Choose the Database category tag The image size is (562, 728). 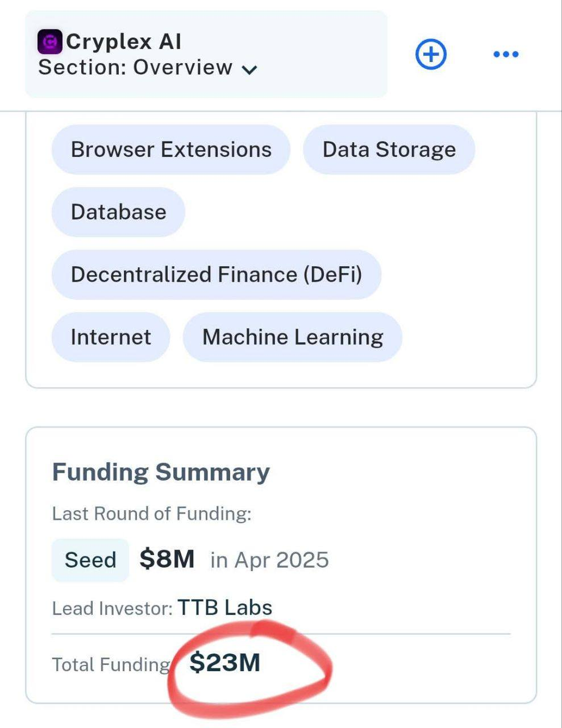point(118,212)
